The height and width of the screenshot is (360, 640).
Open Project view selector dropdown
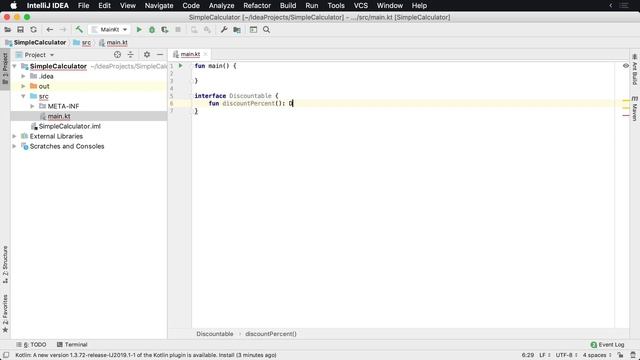(35, 55)
